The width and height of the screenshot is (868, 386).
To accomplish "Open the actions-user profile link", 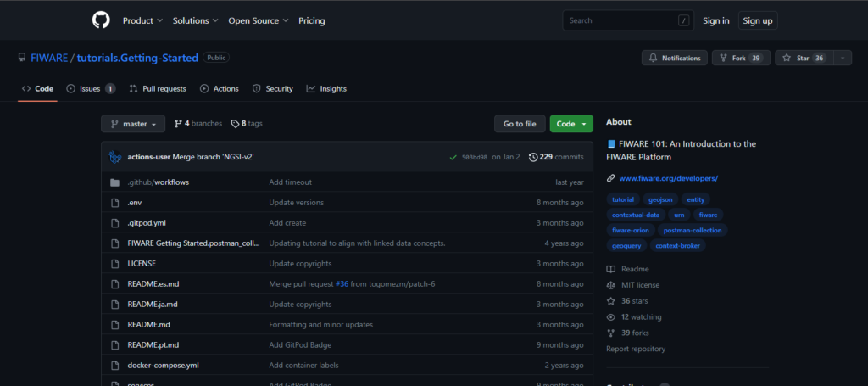I will [x=149, y=157].
